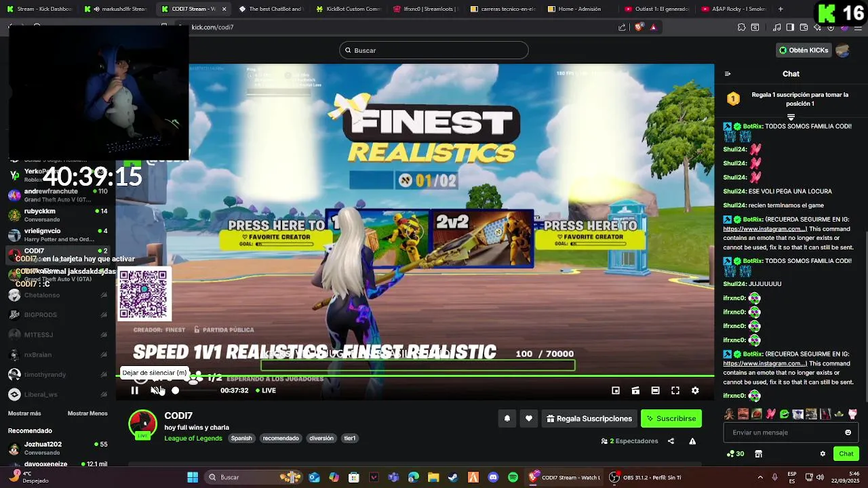Click Mostrar Menos in sidebar
This screenshot has width=868, height=488.
coord(87,413)
